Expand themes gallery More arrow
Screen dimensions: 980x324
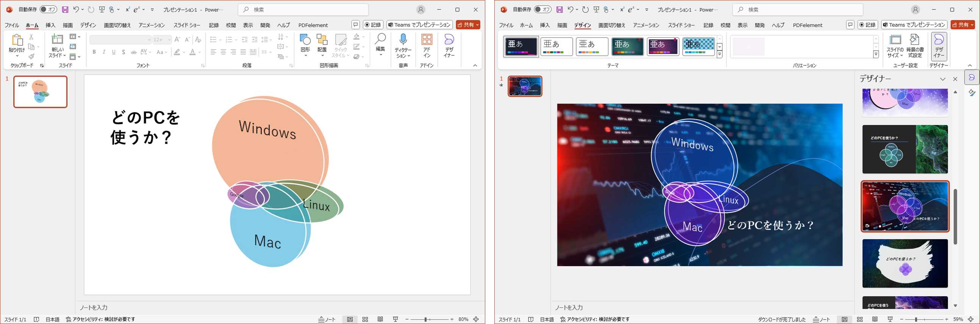coord(719,55)
